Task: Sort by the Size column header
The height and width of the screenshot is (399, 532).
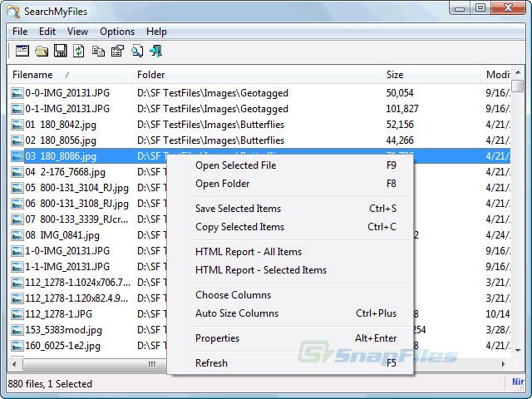Action: tap(431, 75)
